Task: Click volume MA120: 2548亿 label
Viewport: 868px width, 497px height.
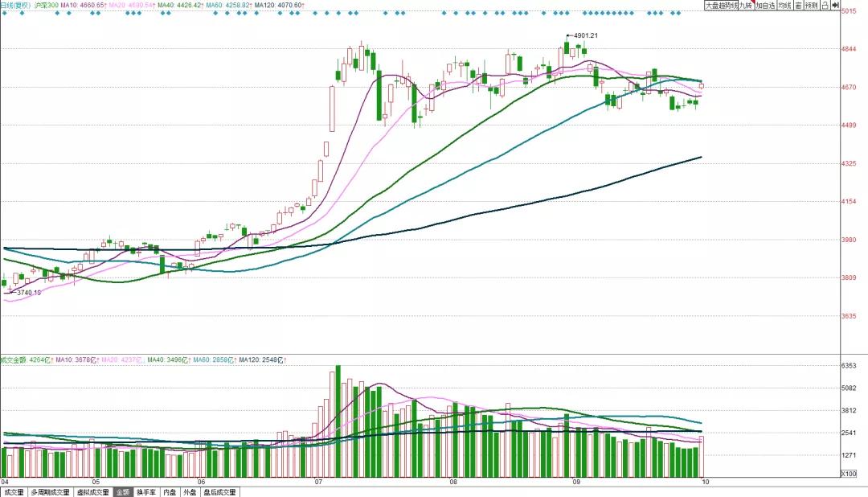Action: (263, 360)
